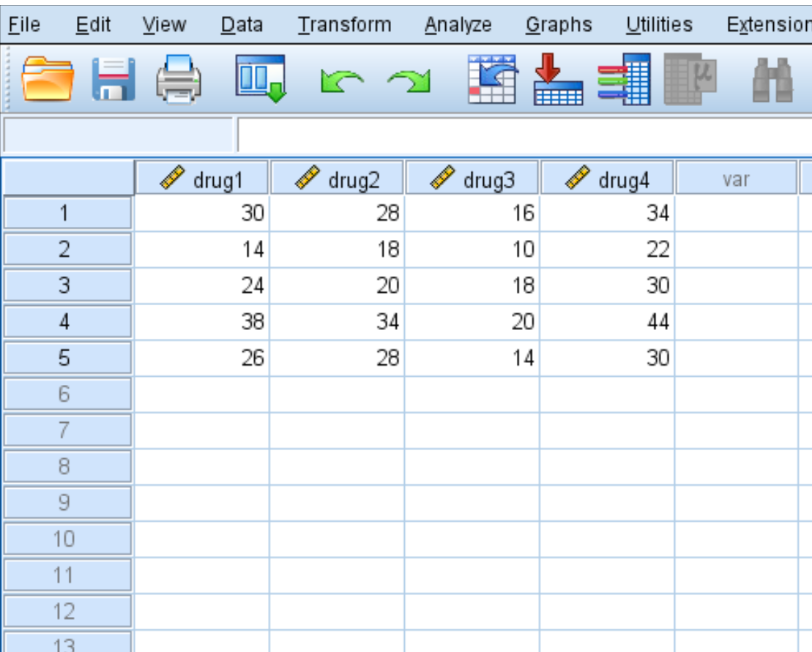This screenshot has width=812, height=652.
Task: Select the drug2 value in row 4
Action: coord(340,321)
